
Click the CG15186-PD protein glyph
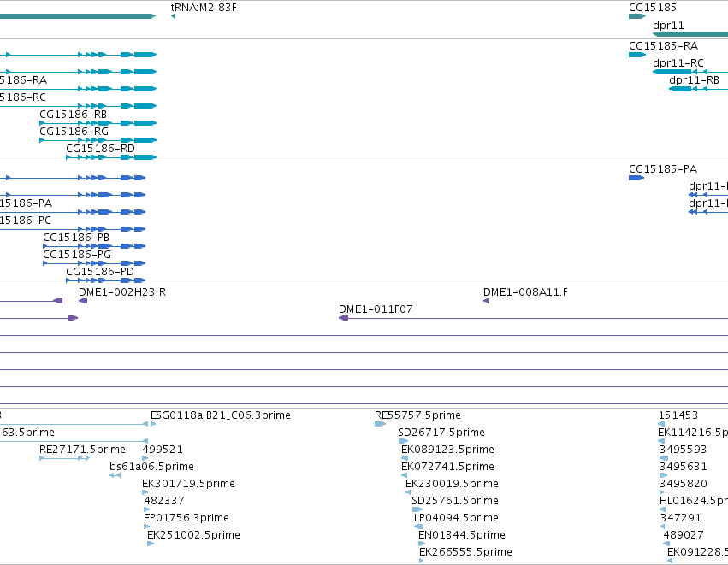[x=105, y=280]
